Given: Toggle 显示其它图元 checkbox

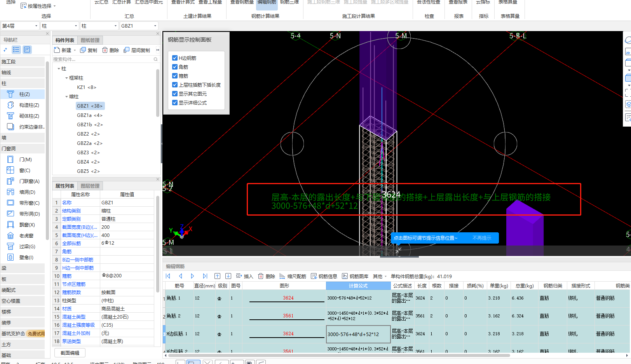Looking at the screenshot, I should [x=175, y=94].
